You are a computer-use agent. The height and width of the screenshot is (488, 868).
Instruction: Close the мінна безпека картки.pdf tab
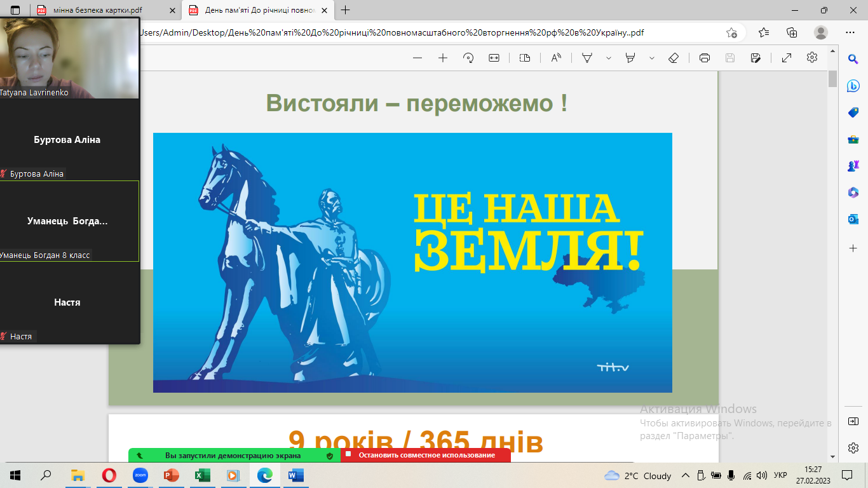[x=172, y=10]
